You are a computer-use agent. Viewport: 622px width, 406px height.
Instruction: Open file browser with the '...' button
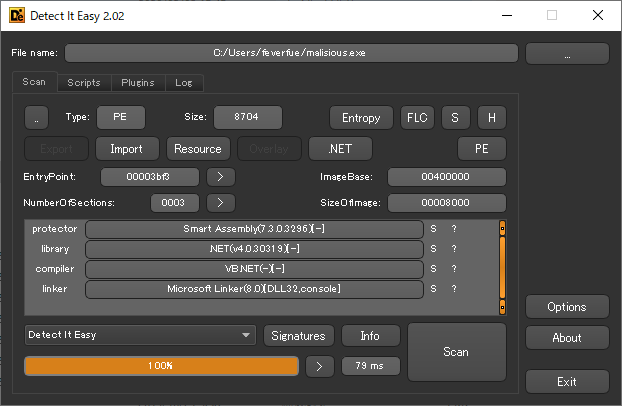tap(567, 54)
